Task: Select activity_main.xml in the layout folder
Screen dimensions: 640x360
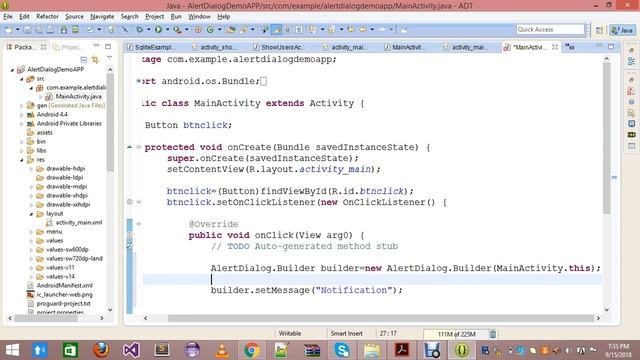Action: (74, 222)
